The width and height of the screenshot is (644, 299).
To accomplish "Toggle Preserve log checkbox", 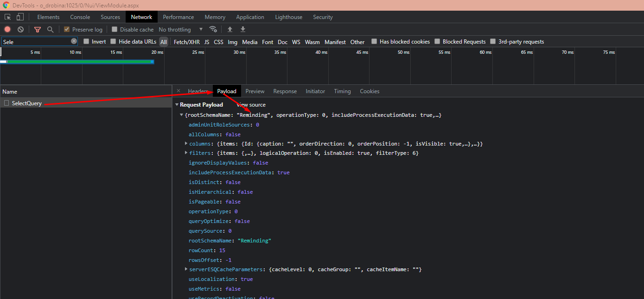I will 67,29.
